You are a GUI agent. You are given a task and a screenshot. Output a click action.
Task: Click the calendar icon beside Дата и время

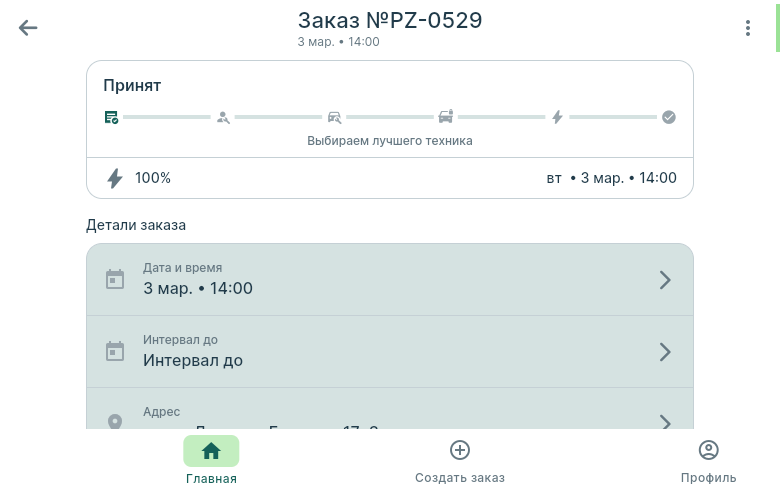coord(115,279)
